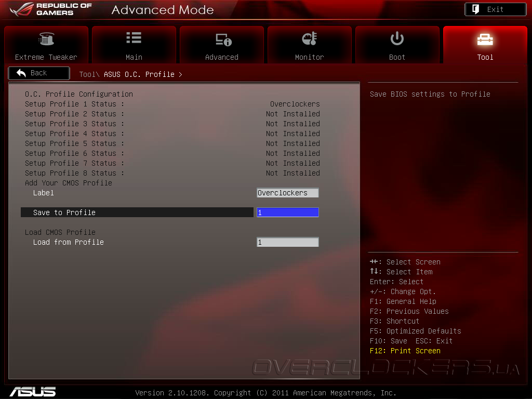Click the Boot power icon
The height and width of the screenshot is (399, 532).
tap(397, 38)
